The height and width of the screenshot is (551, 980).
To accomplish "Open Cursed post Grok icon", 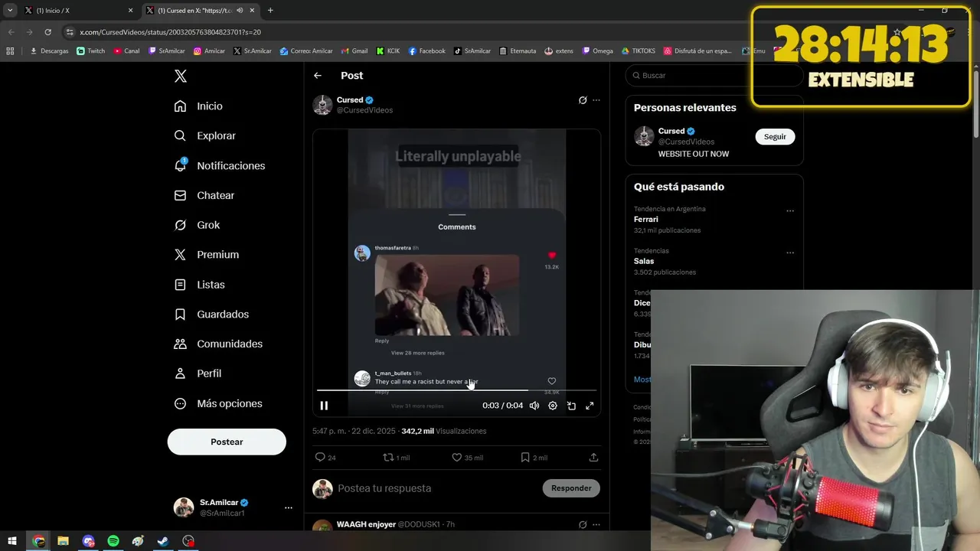I will [x=583, y=100].
